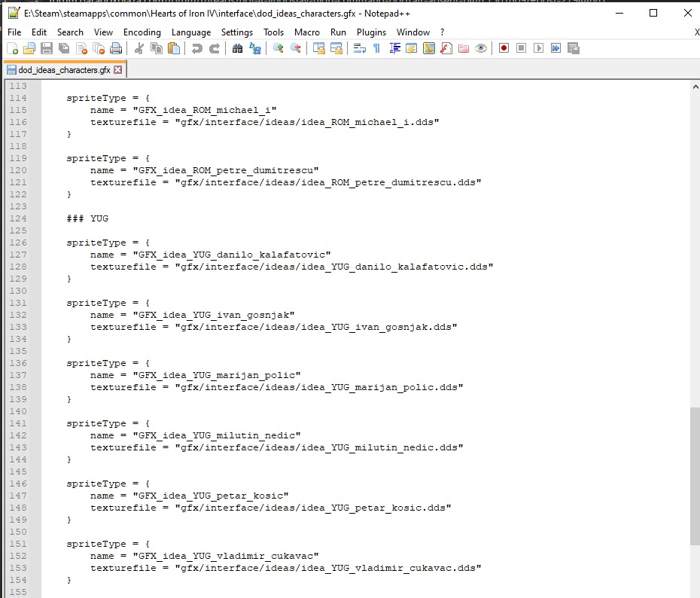This screenshot has height=598, width=700.
Task: Toggle Show All Characters (pilcrow) icon
Action: coord(376,48)
